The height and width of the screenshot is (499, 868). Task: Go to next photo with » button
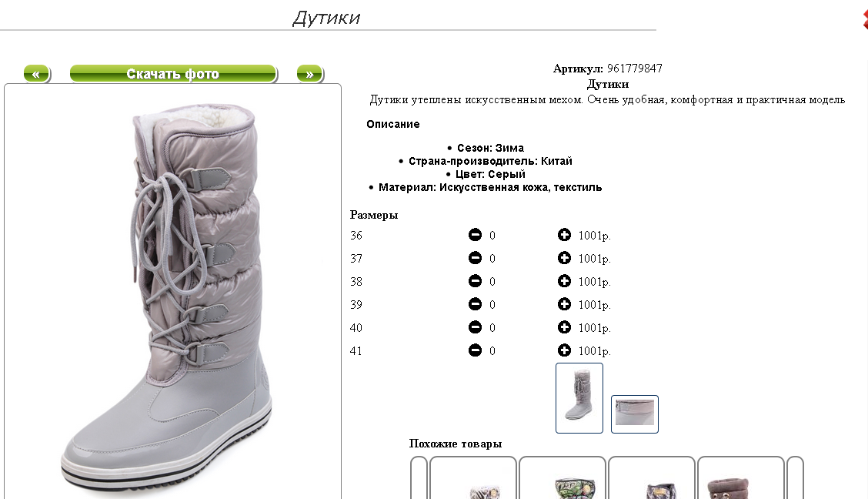click(x=310, y=74)
